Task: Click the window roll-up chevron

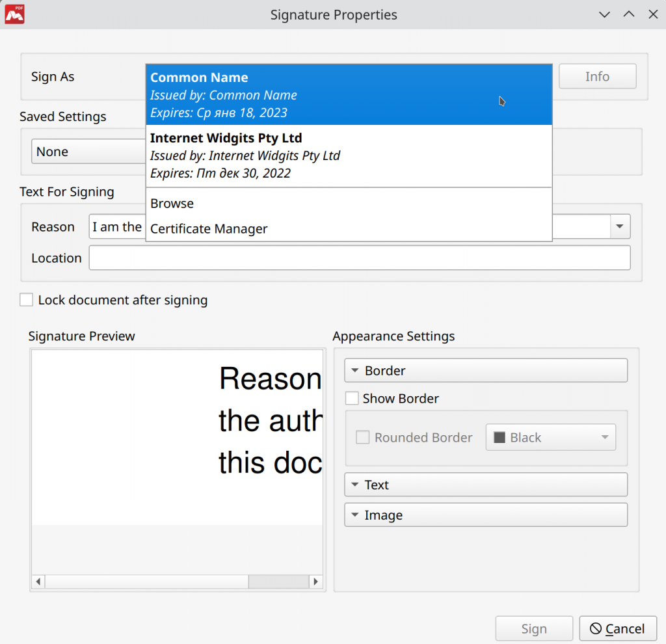Action: (x=629, y=14)
